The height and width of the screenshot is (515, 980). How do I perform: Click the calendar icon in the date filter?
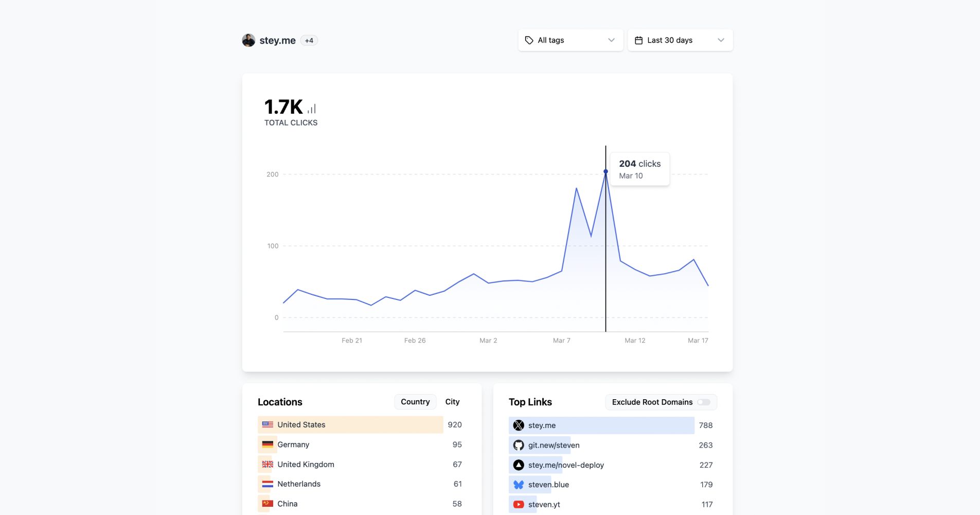point(639,40)
